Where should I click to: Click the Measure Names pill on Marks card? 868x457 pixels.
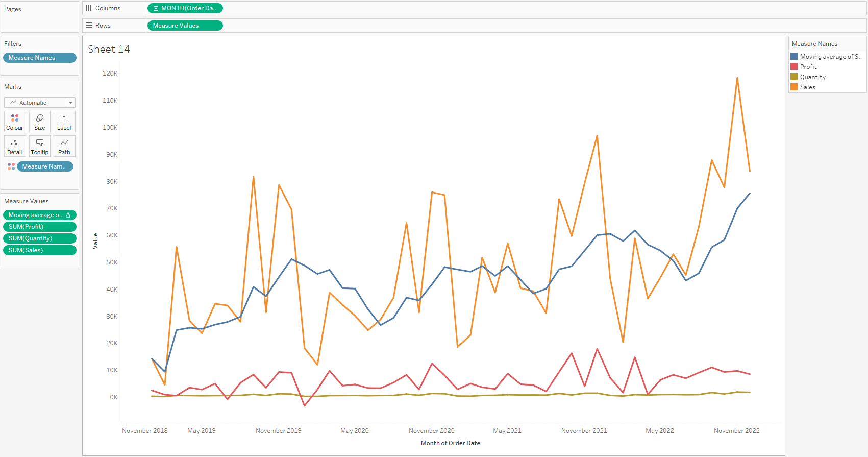click(45, 166)
